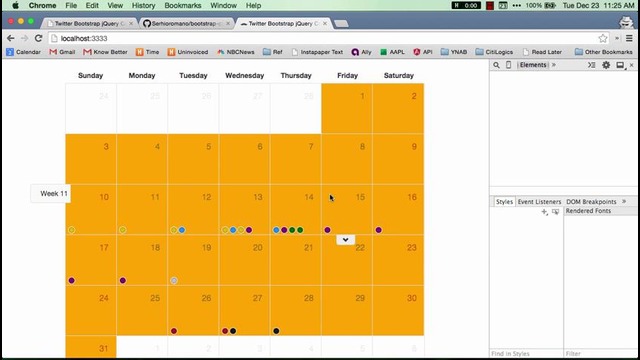Image resolution: width=640 pixels, height=360 pixels.
Task: Click the down chevron below day 15
Action: tap(345, 240)
